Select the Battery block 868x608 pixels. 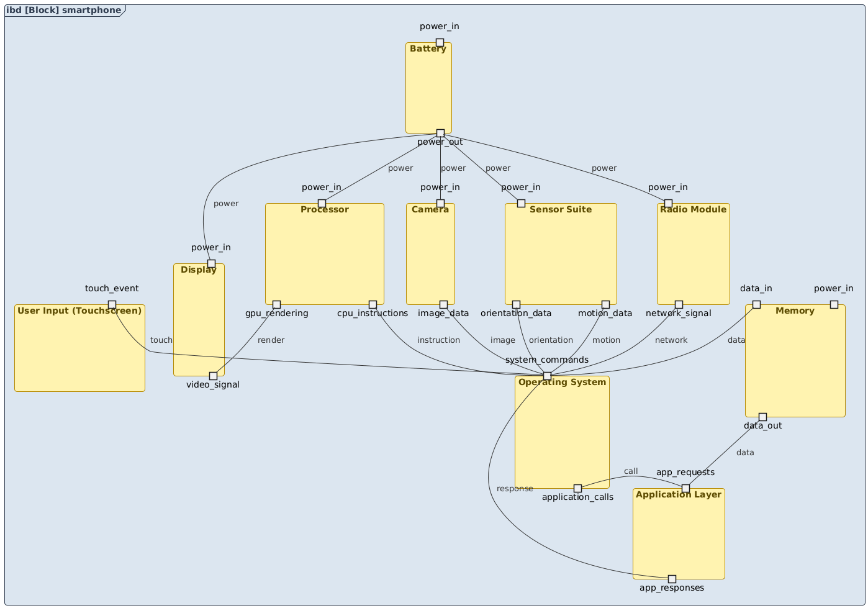428,87
